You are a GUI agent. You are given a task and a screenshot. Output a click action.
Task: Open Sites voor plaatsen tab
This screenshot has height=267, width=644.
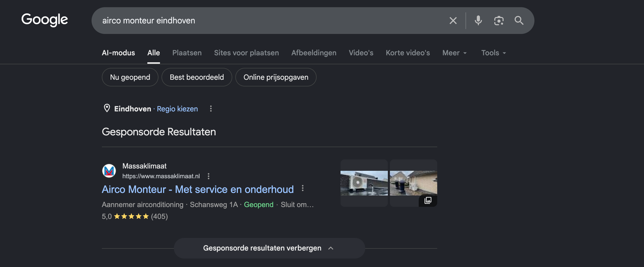point(246,53)
